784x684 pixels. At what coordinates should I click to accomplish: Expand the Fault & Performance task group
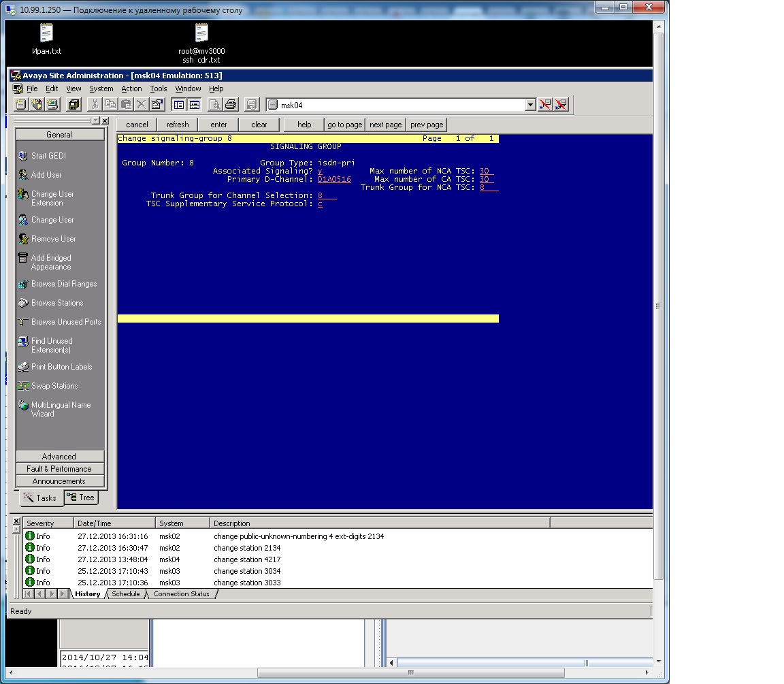[x=59, y=468]
